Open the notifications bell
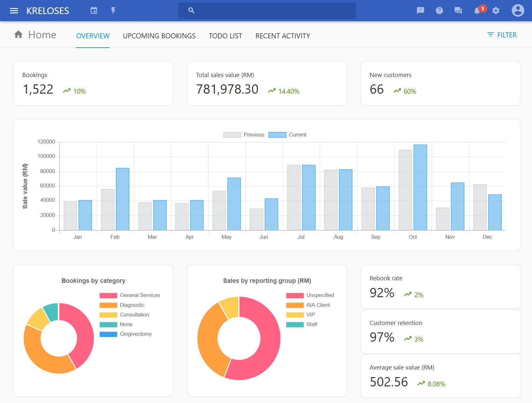This screenshot has height=403, width=532. coord(477,11)
